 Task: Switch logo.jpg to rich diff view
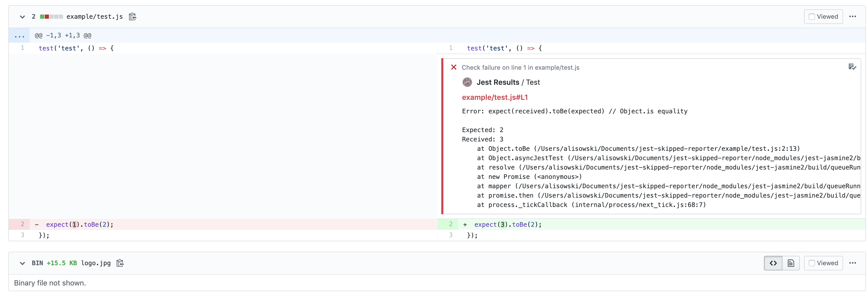pyautogui.click(x=790, y=263)
